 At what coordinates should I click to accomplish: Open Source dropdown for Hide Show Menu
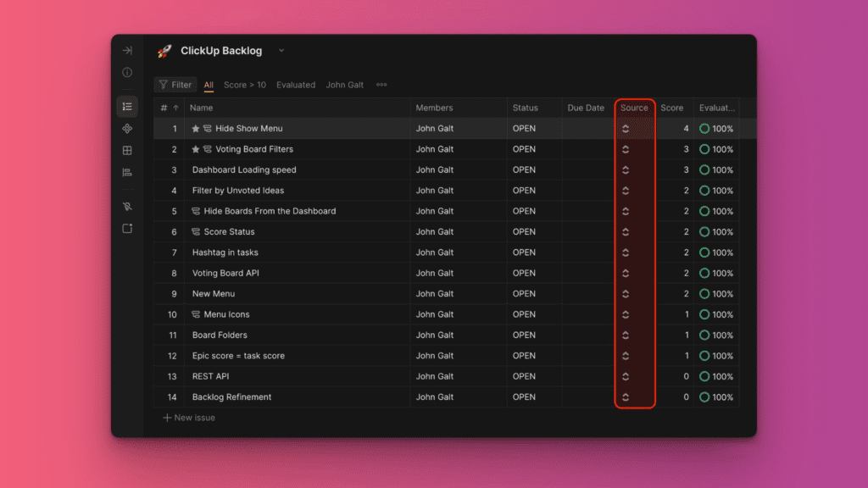coord(626,129)
